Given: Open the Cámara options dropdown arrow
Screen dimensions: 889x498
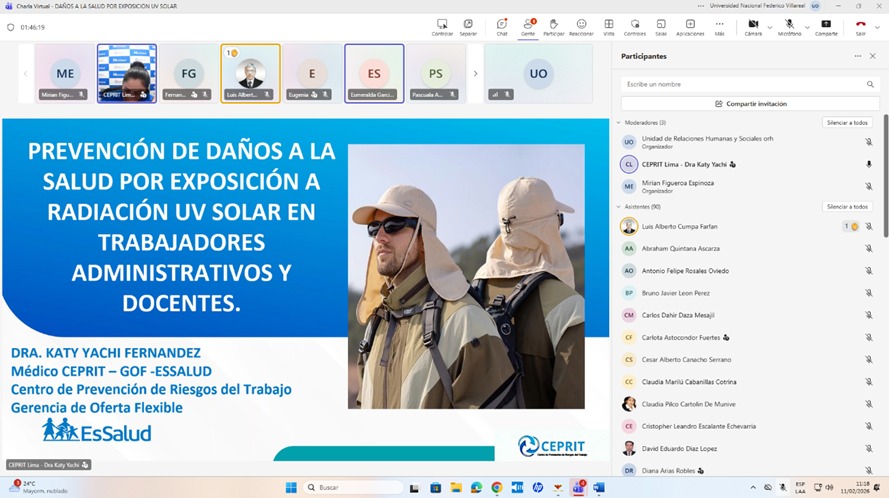Looking at the screenshot, I should (769, 27).
